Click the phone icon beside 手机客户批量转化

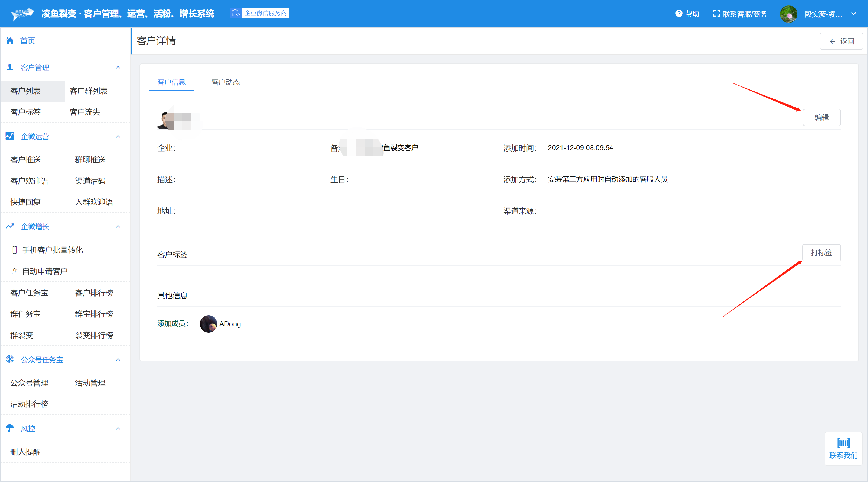click(x=14, y=250)
